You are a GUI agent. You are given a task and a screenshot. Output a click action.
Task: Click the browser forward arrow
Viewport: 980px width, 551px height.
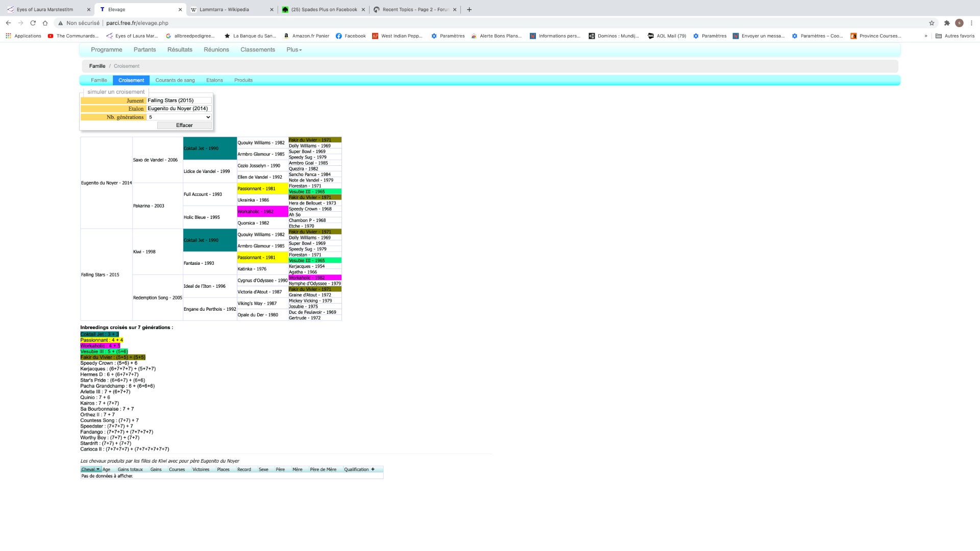(x=20, y=23)
